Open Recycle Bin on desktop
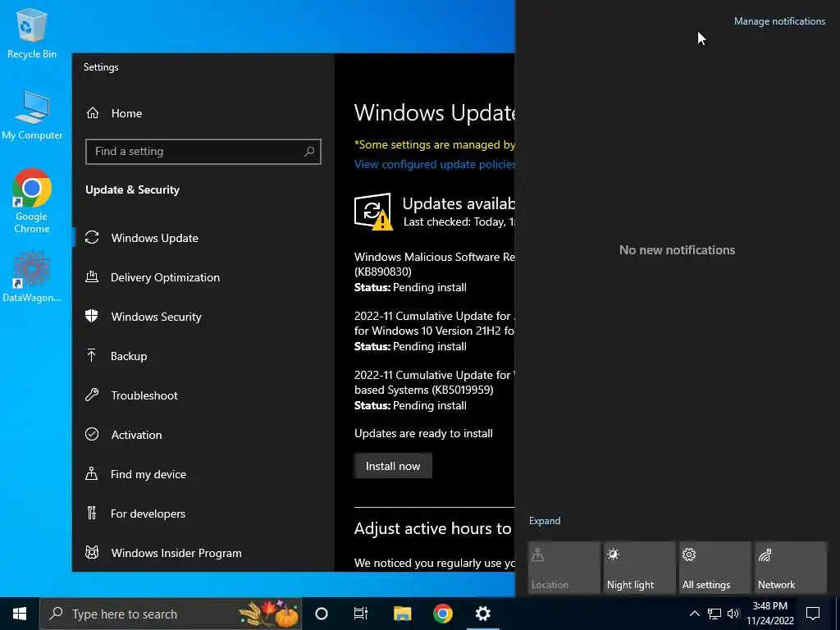The image size is (840, 630). [x=32, y=33]
